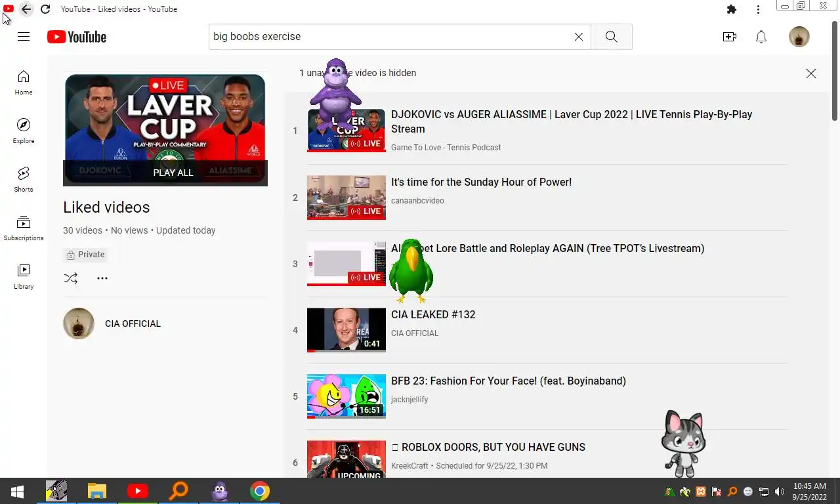Open the DJOKOVIC vs AUGER ALIASSIME video title
840x504 pixels.
[572, 121]
